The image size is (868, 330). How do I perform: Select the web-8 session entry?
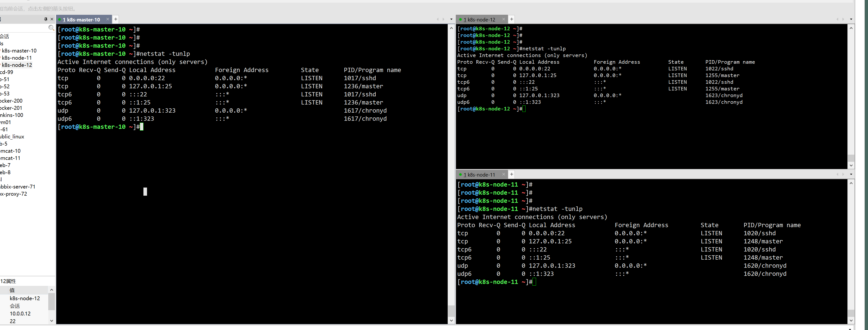click(x=5, y=172)
